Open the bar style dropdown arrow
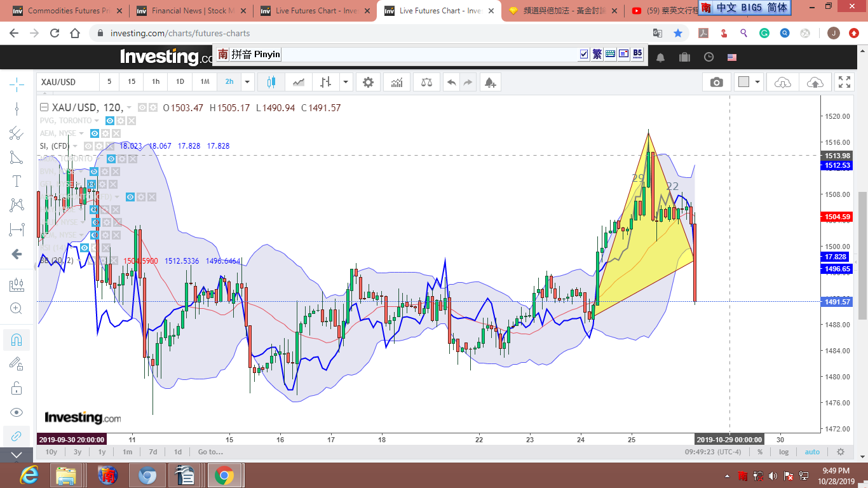 coord(346,82)
